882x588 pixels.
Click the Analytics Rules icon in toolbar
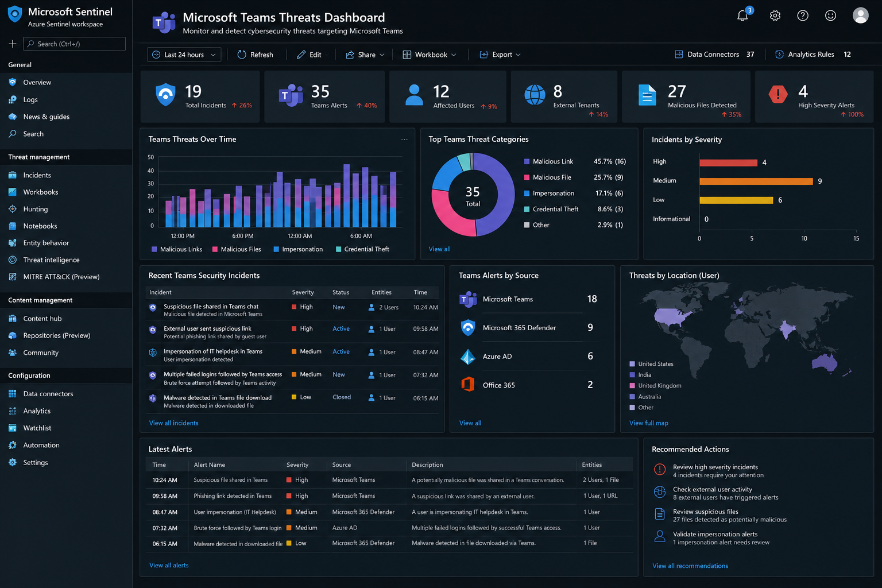coord(779,55)
